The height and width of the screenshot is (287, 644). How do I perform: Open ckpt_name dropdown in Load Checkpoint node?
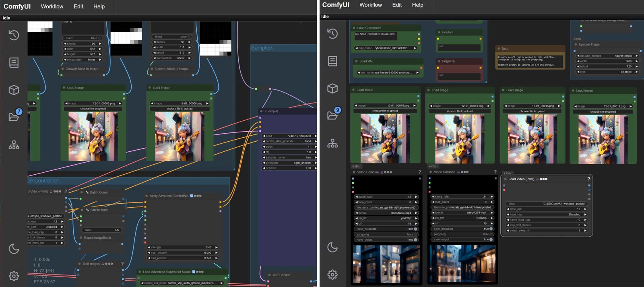(386, 48)
